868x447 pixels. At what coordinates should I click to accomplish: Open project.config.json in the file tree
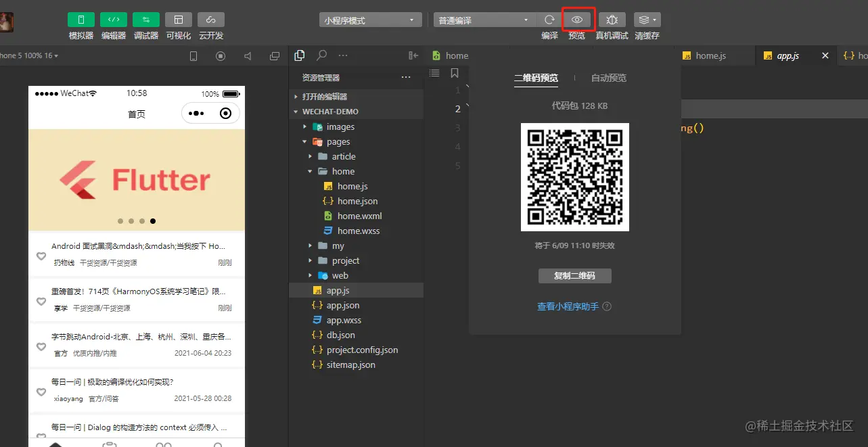356,350
